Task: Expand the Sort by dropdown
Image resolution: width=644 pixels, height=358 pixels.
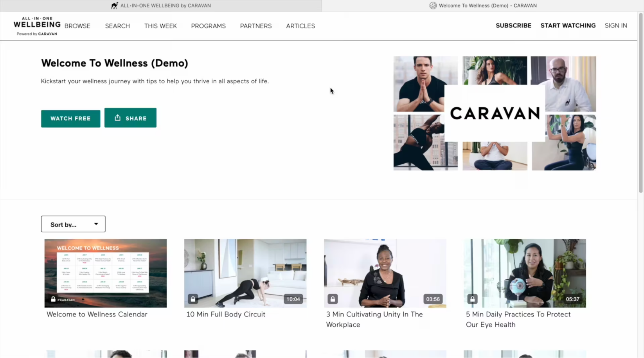Action: 73,224
